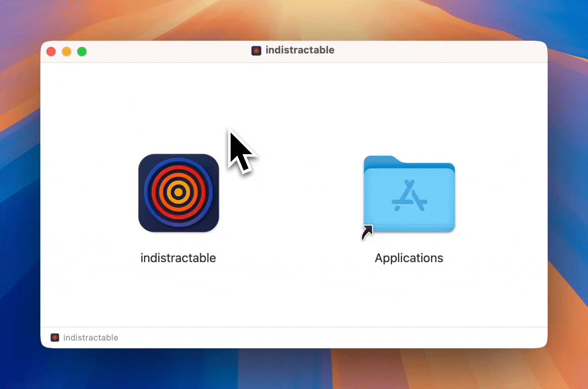Click the green zoom button
Image resolution: width=588 pixels, height=389 pixels.
click(82, 52)
